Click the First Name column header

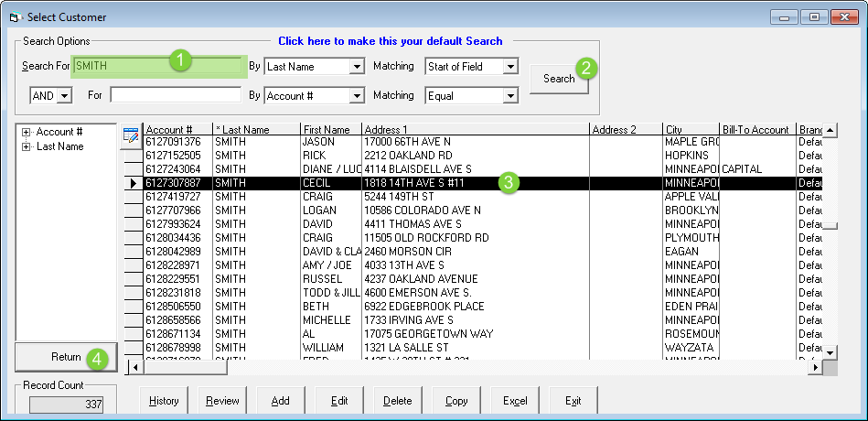tap(331, 130)
